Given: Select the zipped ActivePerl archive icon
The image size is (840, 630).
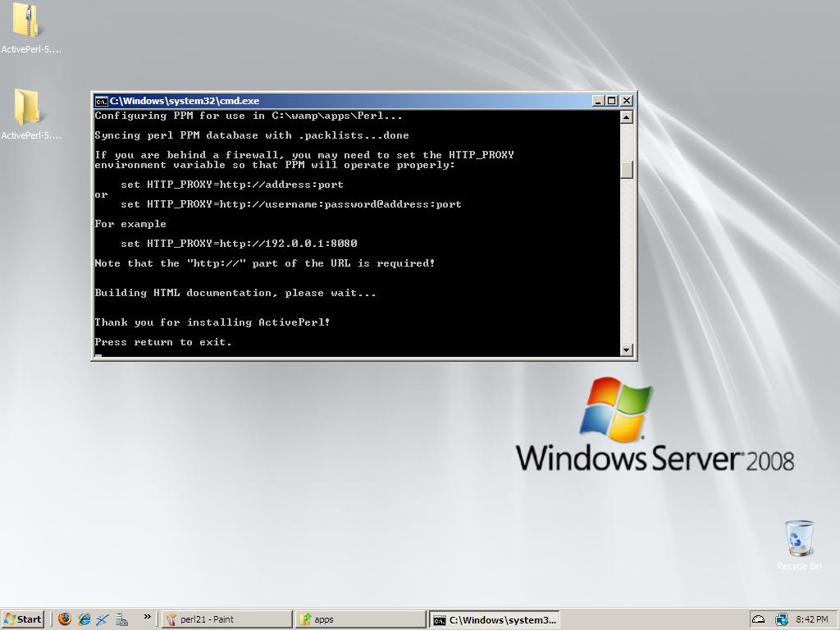Looking at the screenshot, I should point(28,22).
